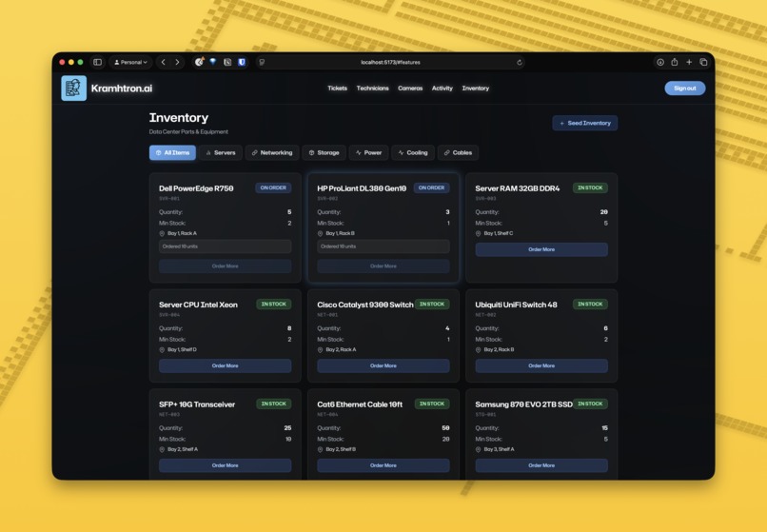Open a new browser tab with plus icon

pos(689,62)
